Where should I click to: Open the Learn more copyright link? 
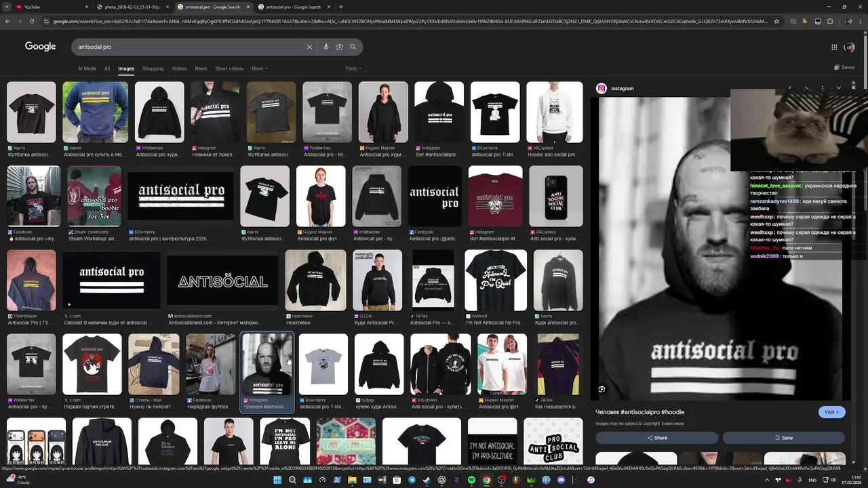point(673,424)
